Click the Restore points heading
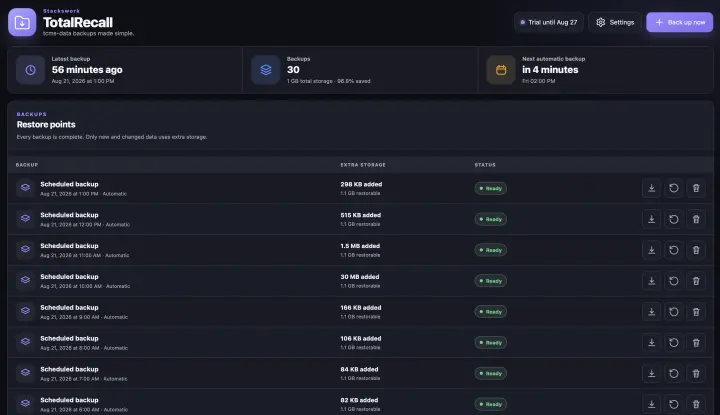The image size is (720, 415). click(46, 124)
